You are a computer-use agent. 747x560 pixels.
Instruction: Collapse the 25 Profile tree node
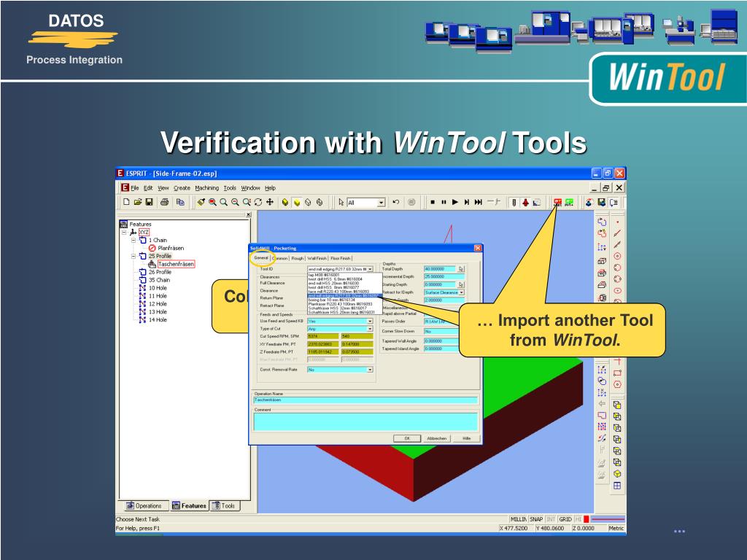coord(133,256)
